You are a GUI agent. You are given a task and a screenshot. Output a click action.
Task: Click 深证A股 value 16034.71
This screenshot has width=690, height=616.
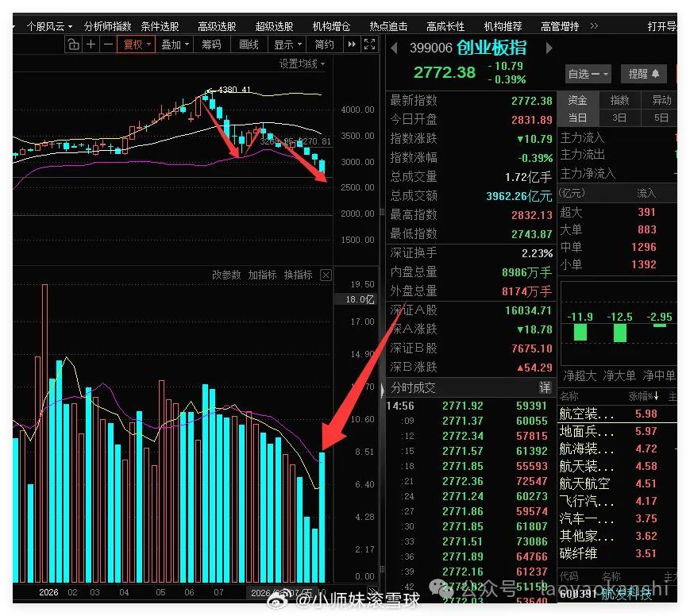point(528,310)
